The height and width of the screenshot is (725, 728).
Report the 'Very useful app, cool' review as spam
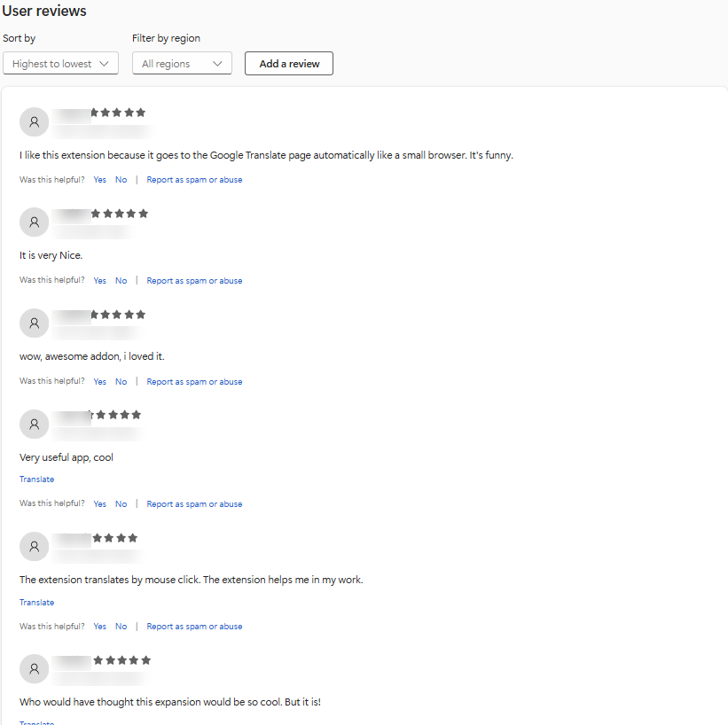[194, 503]
